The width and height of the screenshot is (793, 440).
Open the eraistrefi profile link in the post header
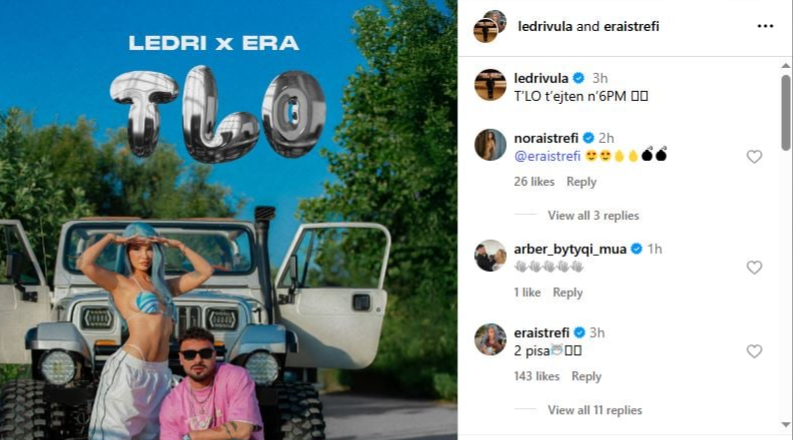point(631,26)
